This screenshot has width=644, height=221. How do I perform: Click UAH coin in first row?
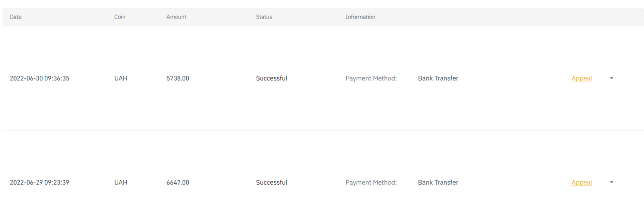click(x=121, y=78)
